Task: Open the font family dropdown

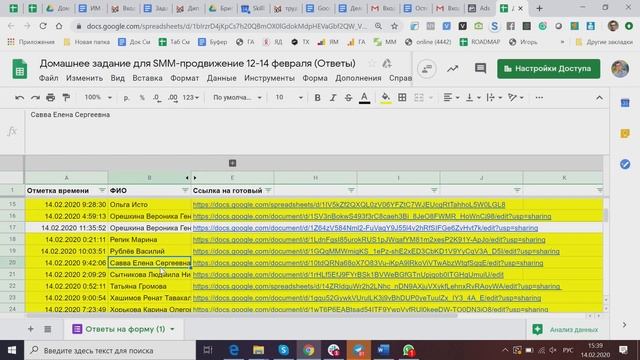Action: [x=237, y=98]
